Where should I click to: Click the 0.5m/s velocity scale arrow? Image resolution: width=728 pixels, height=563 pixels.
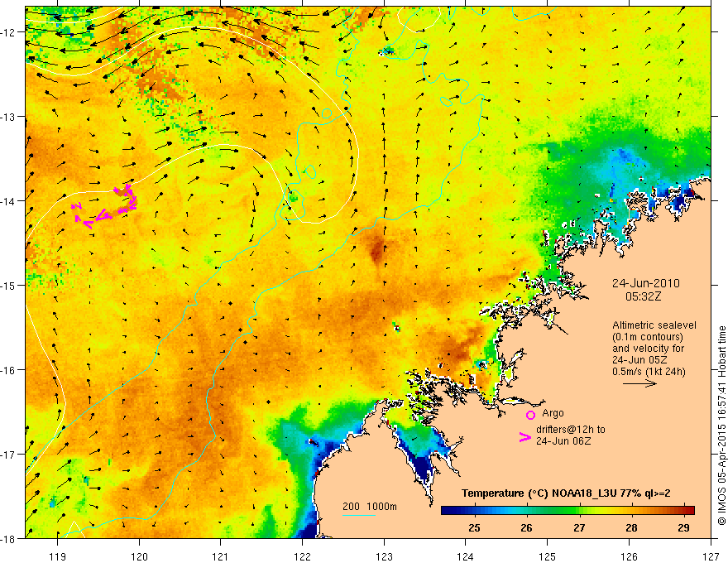(639, 383)
